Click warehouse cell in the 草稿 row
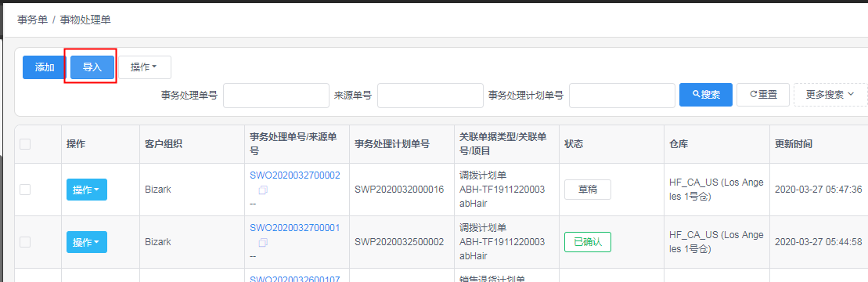The image size is (868, 282). coord(716,190)
